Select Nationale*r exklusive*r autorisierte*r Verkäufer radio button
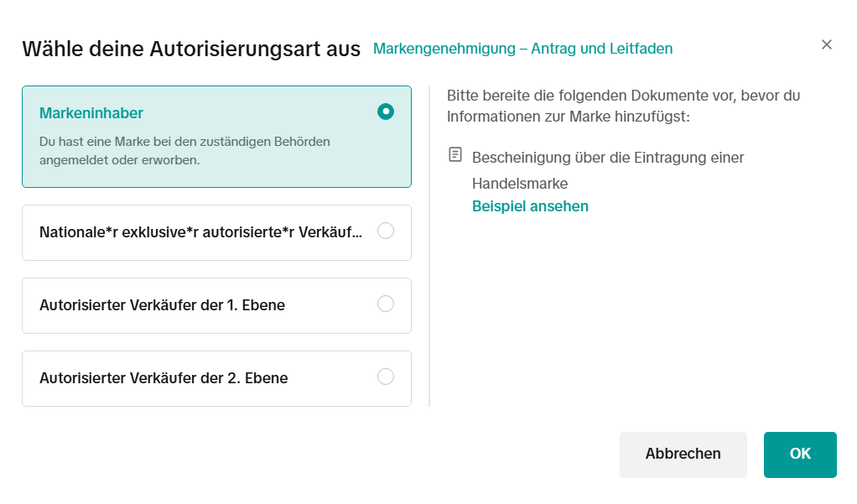 pyautogui.click(x=386, y=231)
